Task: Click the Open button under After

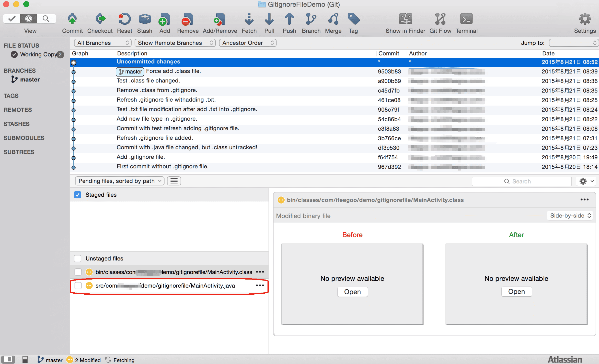Action: (516, 291)
